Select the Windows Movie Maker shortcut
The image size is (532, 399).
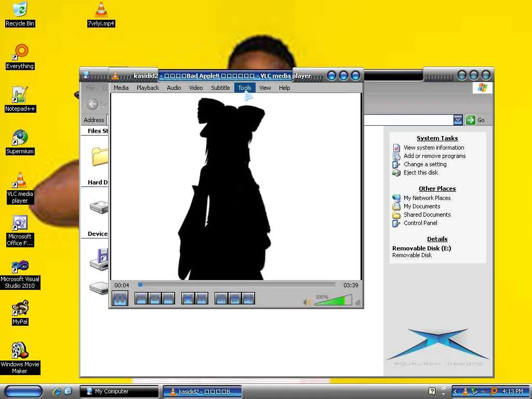pos(20,358)
